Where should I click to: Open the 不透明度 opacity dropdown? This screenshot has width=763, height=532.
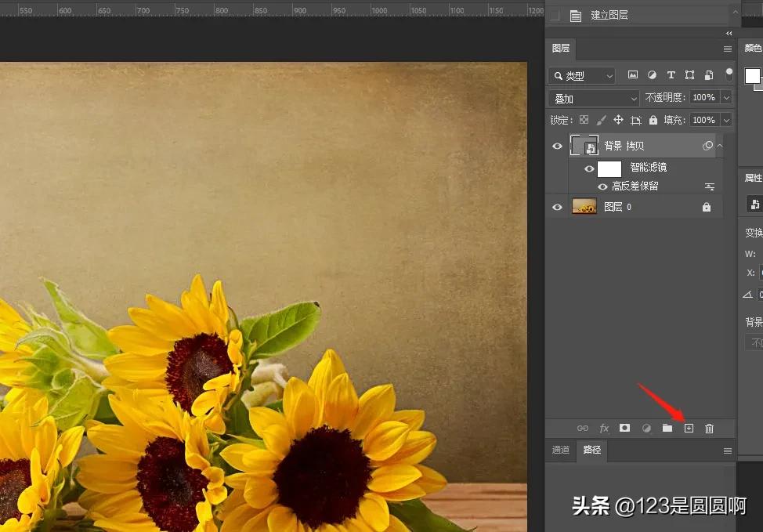727,97
